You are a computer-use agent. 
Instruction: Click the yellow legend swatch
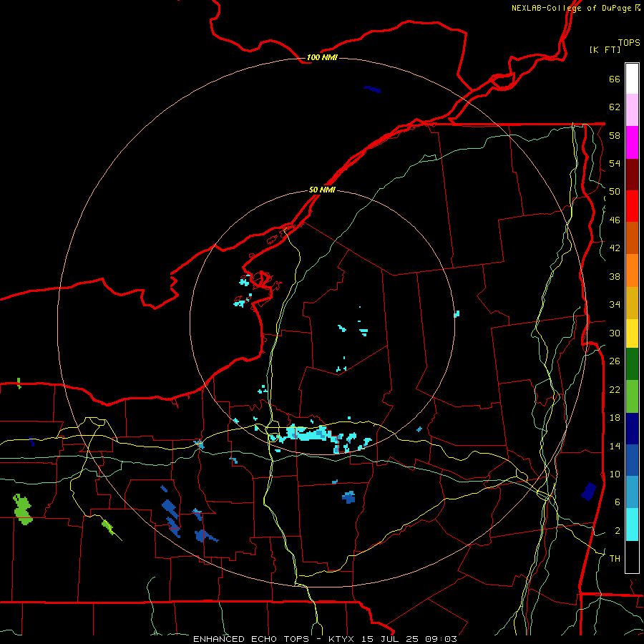[632, 333]
